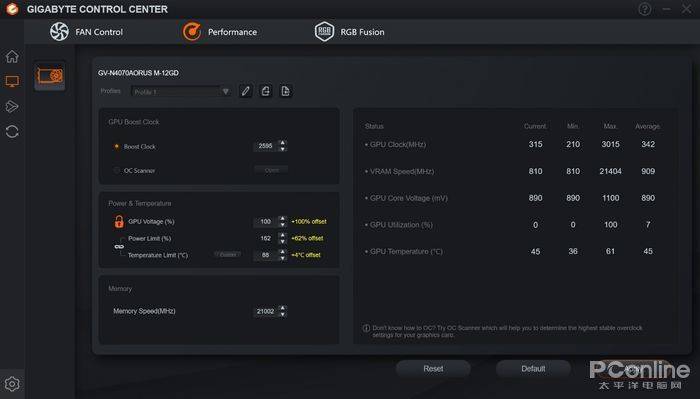Click the OC Scanner Open button
This screenshot has height=399, width=700.
click(271, 170)
